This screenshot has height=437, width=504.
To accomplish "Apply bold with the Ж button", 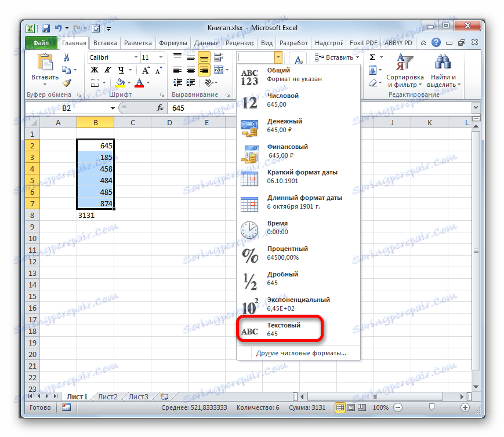I will (94, 70).
